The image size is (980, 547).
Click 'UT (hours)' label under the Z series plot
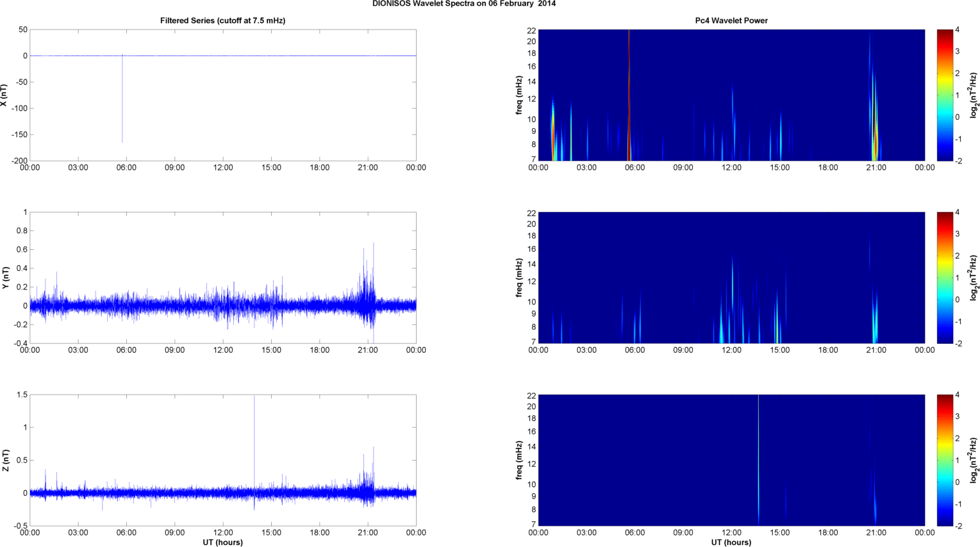[x=222, y=543]
